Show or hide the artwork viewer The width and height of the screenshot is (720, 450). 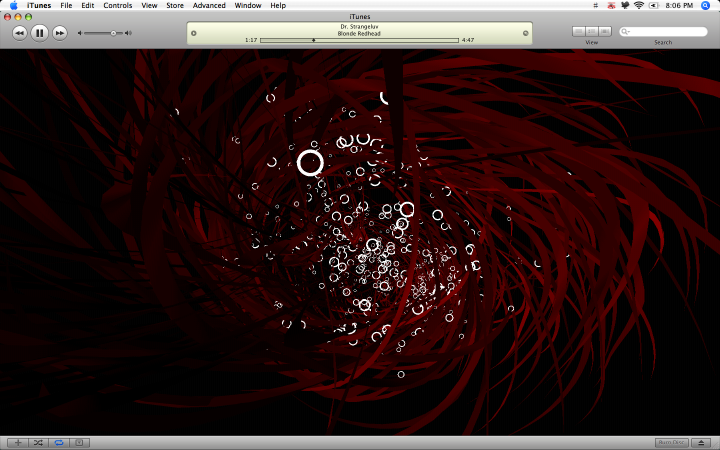pyautogui.click(x=79, y=443)
